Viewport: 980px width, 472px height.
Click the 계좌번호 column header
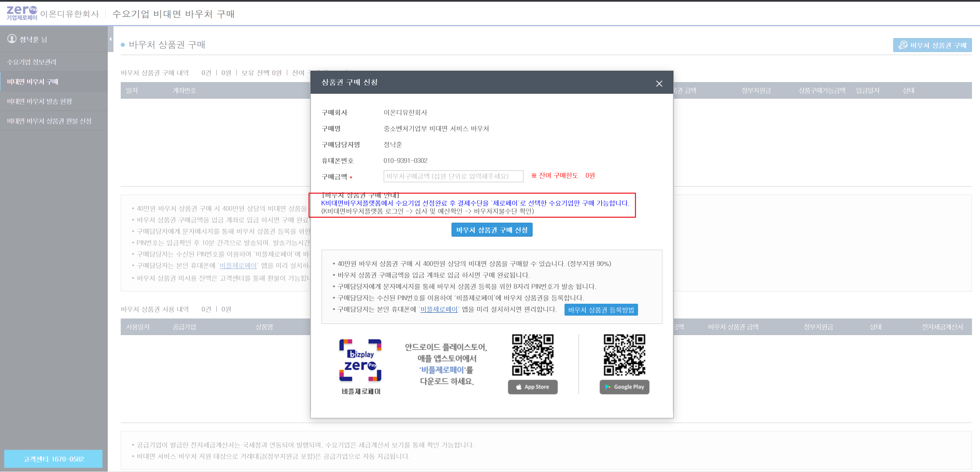coord(184,91)
